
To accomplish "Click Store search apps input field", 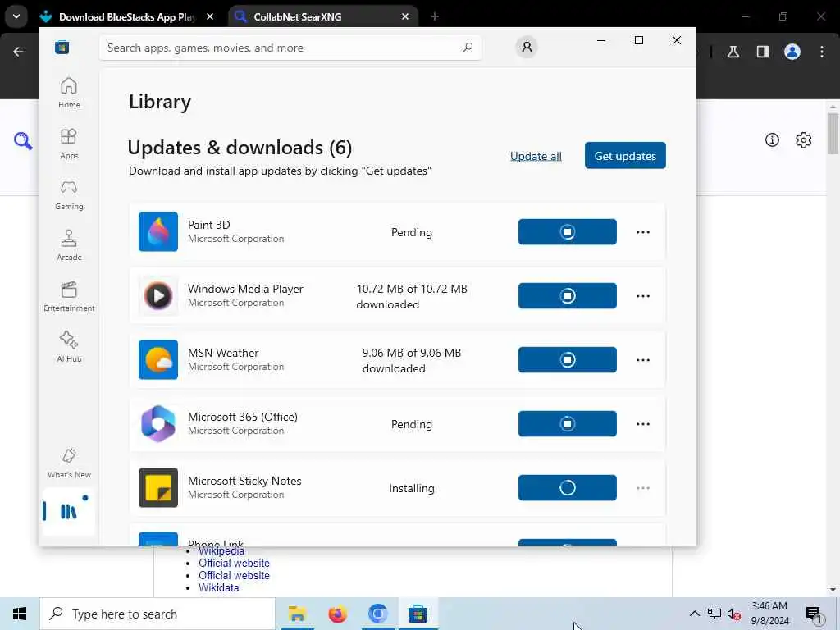I will click(x=290, y=48).
